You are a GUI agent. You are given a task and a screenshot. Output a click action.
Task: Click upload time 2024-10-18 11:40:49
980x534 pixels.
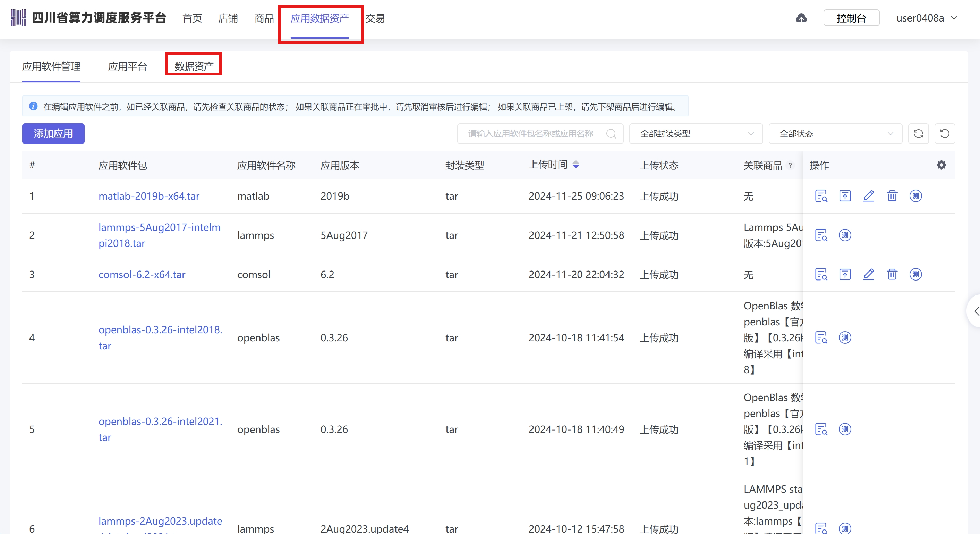click(576, 429)
